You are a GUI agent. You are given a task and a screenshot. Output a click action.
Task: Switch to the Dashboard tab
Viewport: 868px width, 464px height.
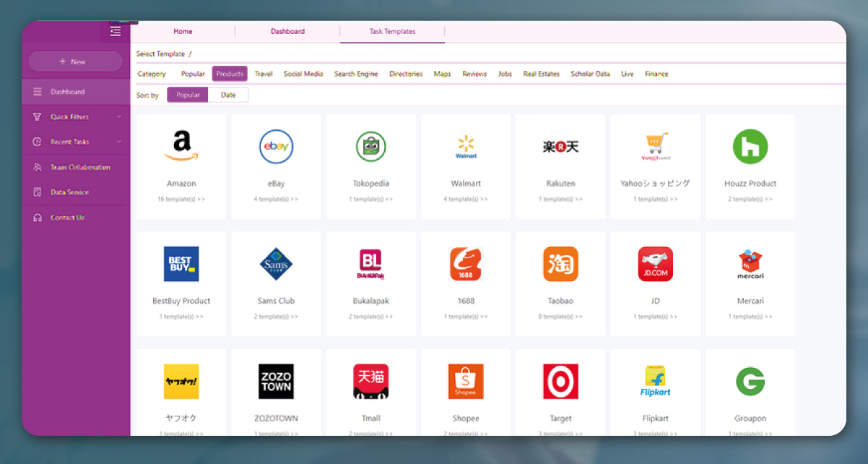pos(287,31)
